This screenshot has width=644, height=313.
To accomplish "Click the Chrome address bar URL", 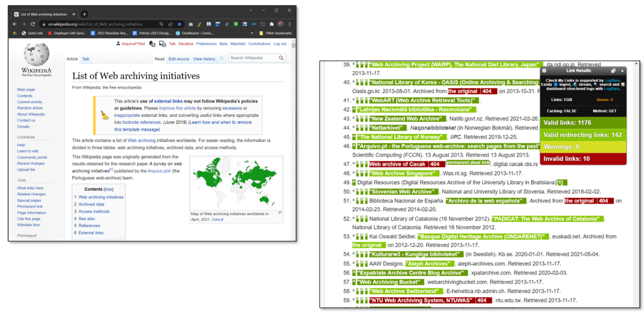I will point(96,25).
